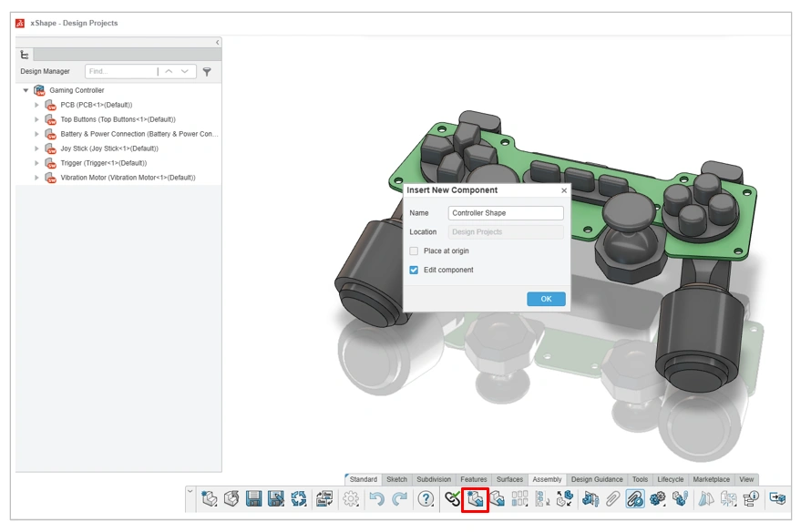Click the tree info properties icon
Viewport: 811px width, 532px height.
(751, 499)
